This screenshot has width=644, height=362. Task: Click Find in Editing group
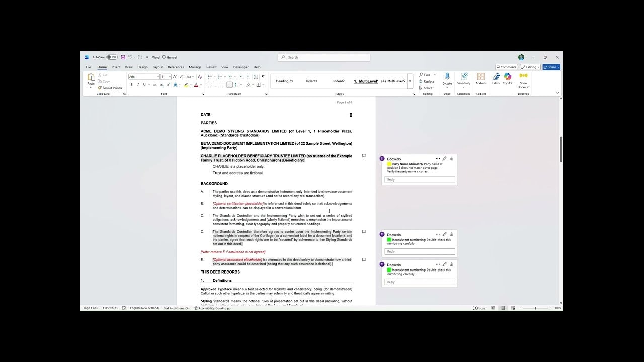coord(424,75)
